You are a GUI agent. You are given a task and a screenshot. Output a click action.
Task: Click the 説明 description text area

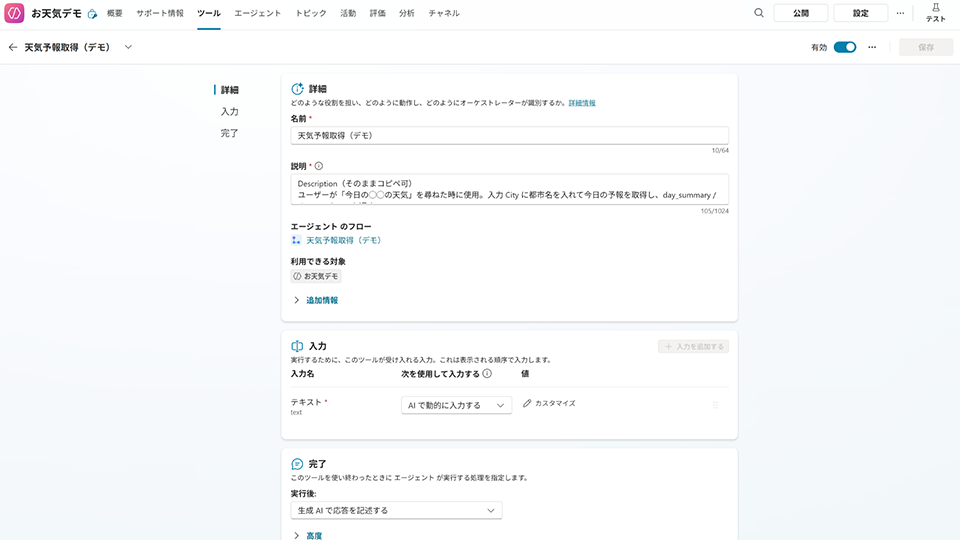(x=509, y=189)
